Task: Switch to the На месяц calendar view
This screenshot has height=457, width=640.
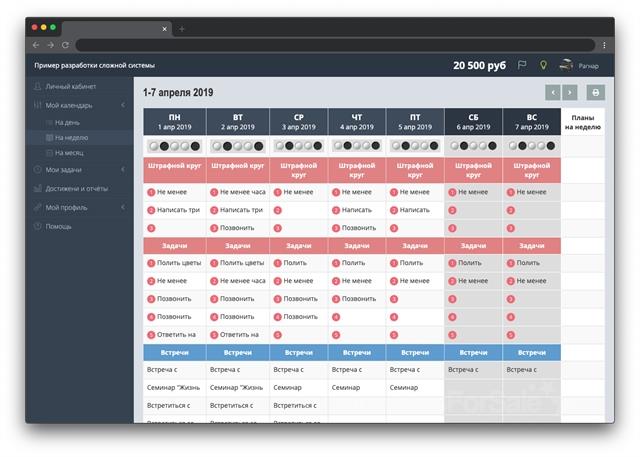Action: coord(70,153)
